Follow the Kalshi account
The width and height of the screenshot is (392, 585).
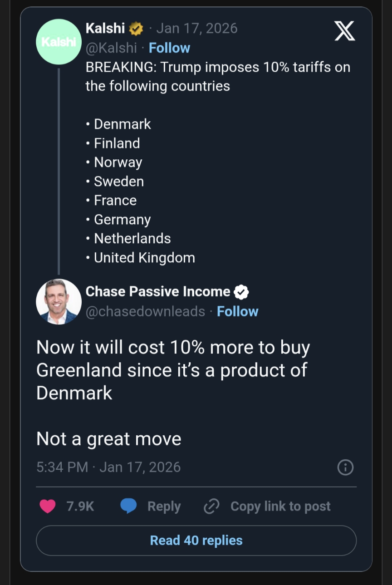tap(169, 48)
